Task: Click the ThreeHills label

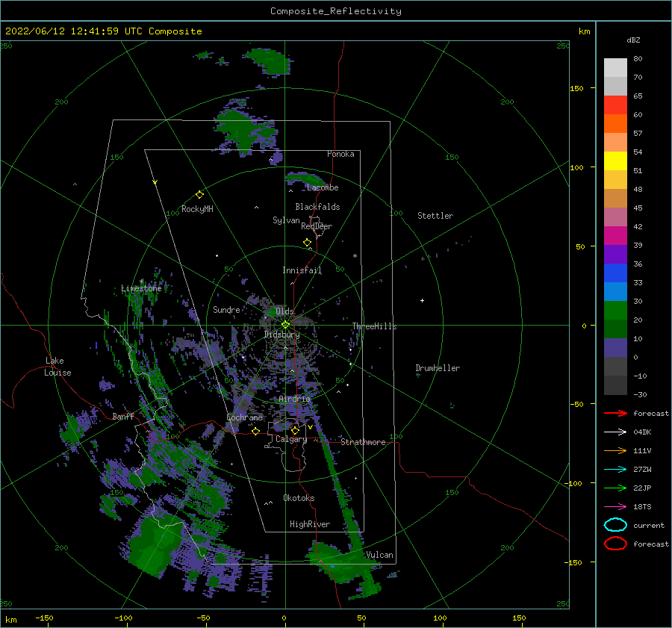Action: click(375, 326)
